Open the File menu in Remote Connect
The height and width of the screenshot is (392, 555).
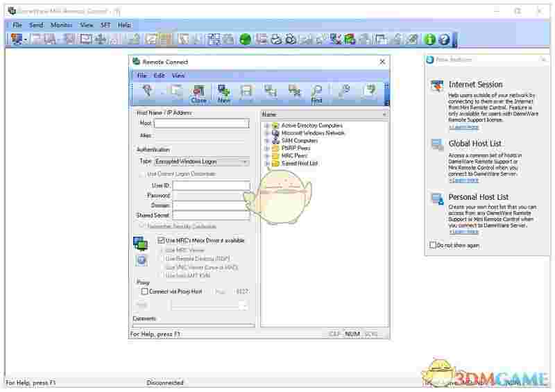pyautogui.click(x=142, y=76)
